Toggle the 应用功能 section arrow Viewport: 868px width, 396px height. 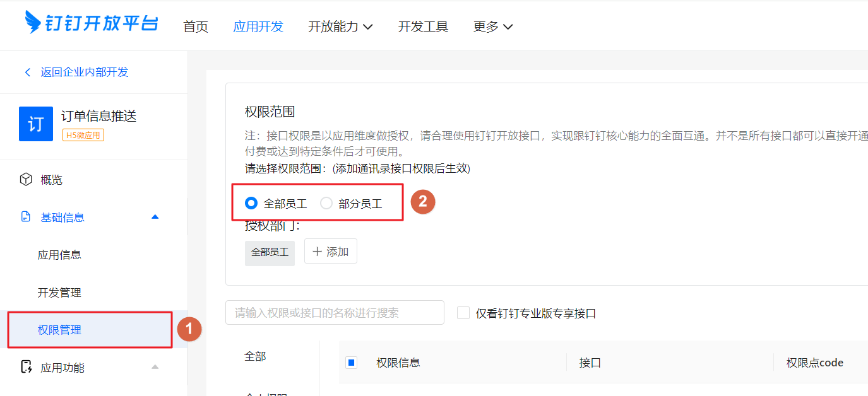pyautogui.click(x=155, y=367)
